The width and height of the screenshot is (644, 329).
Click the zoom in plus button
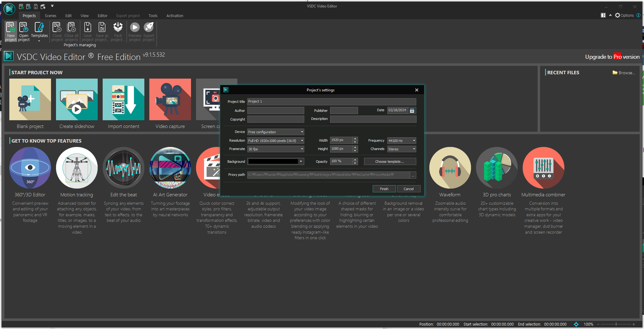coord(634,324)
